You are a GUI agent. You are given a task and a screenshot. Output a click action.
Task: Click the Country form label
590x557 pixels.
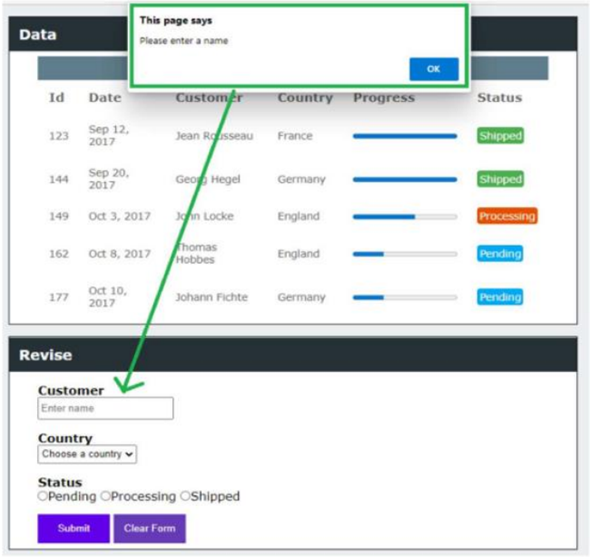[65, 438]
